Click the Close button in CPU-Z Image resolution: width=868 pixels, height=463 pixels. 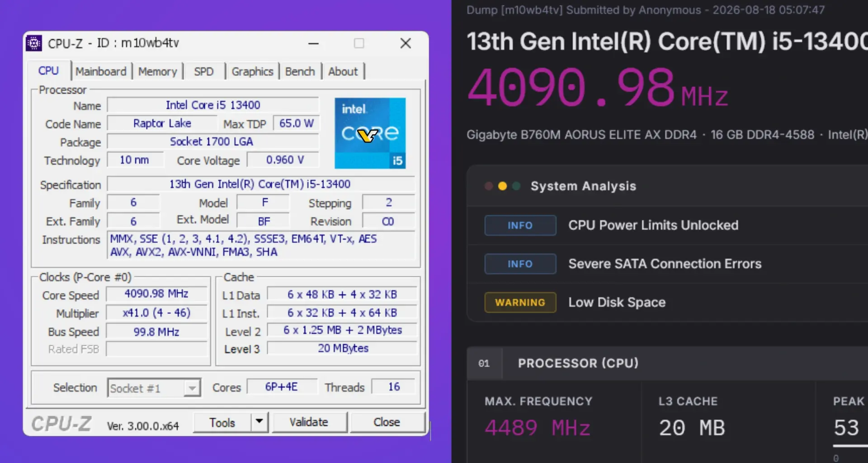tap(387, 422)
